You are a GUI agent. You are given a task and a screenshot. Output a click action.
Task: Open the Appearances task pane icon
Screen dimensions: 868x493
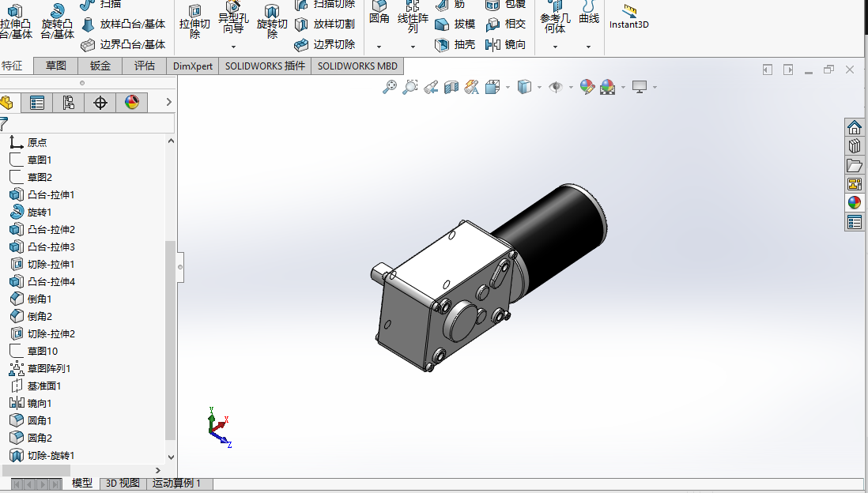[854, 203]
